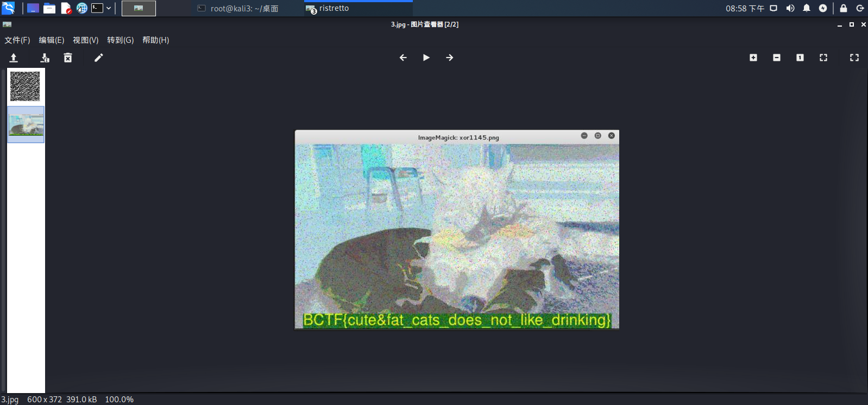Image resolution: width=868 pixels, height=405 pixels.
Task: Delete the image using the trash icon
Action: pyautogui.click(x=68, y=58)
